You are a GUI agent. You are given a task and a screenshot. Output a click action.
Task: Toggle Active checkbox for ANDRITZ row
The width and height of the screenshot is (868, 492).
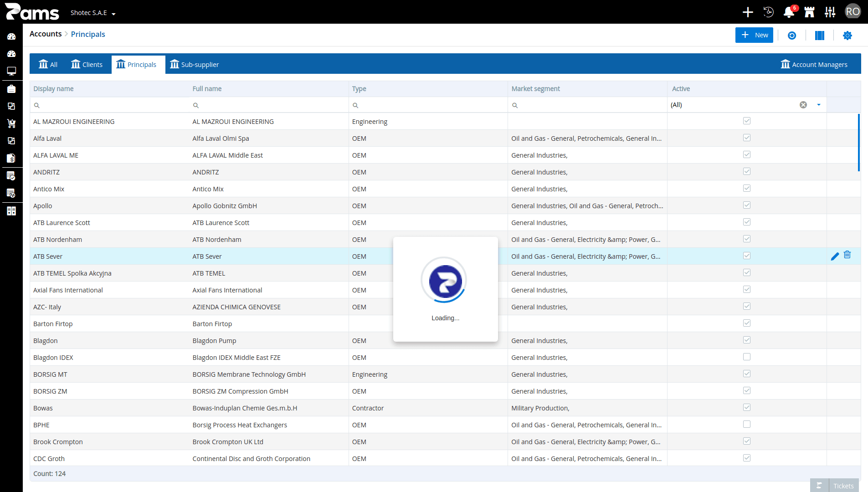click(747, 171)
